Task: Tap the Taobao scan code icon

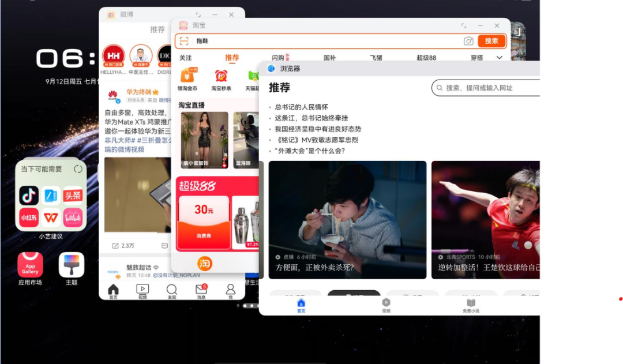Action: coord(184,41)
